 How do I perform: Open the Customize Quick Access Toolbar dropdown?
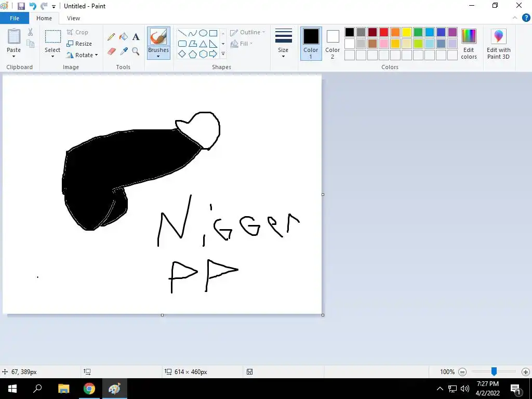pyautogui.click(x=54, y=6)
